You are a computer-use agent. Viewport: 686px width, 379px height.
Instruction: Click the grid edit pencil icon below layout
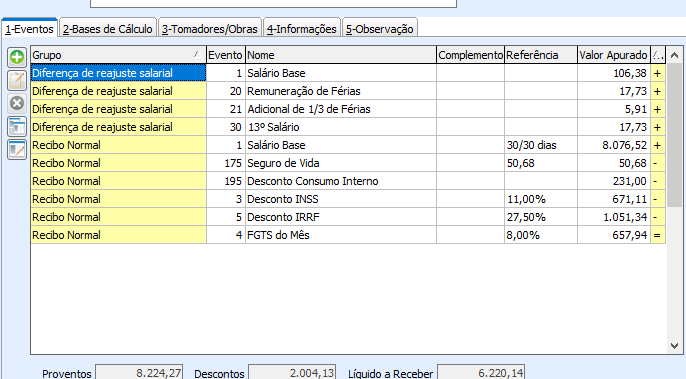17,150
